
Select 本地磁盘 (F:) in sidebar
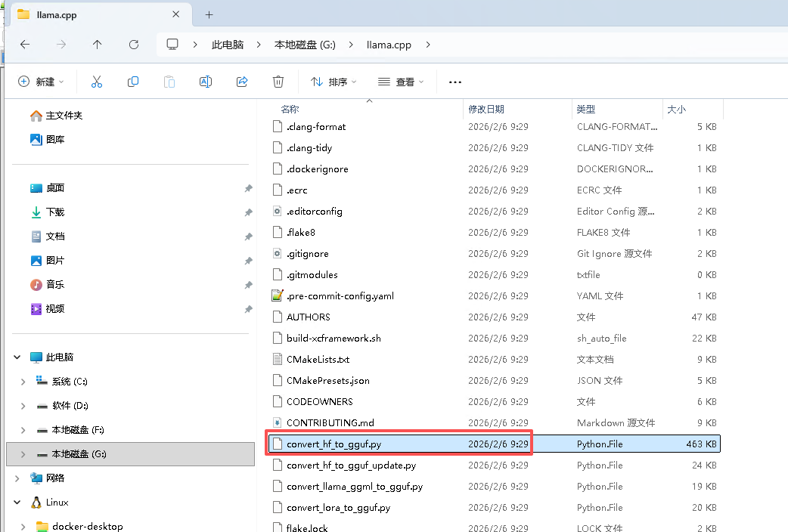(x=70, y=429)
